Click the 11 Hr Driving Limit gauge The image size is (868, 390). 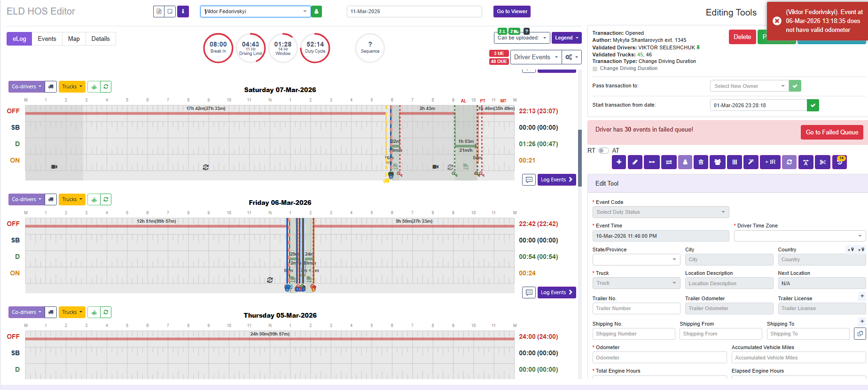(250, 48)
